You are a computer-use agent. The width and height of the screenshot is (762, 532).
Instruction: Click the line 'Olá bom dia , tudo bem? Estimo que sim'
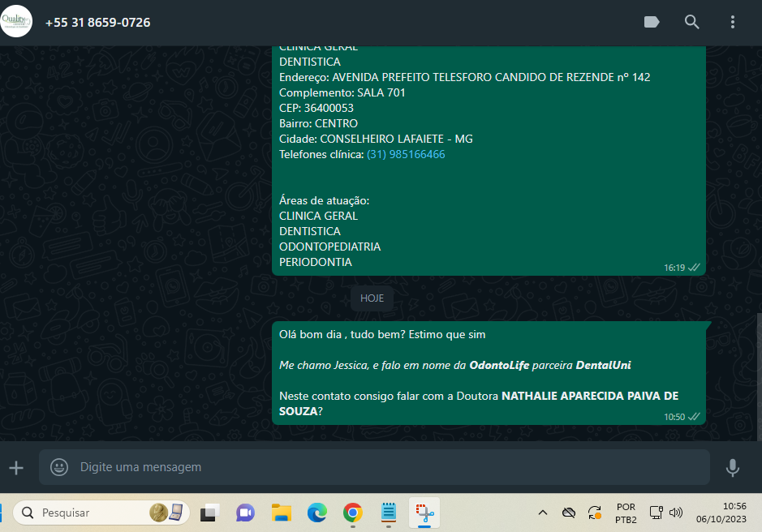pos(382,335)
